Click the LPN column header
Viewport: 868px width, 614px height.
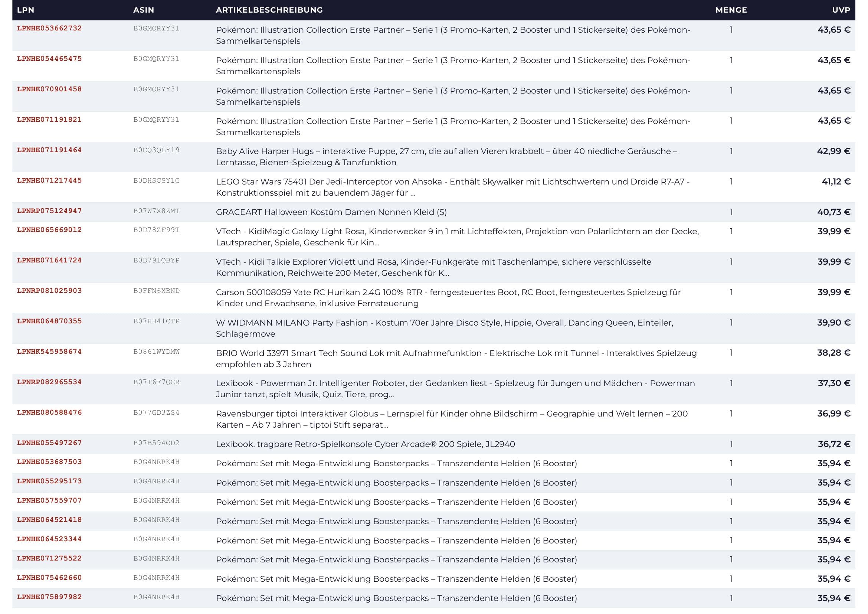tap(26, 10)
